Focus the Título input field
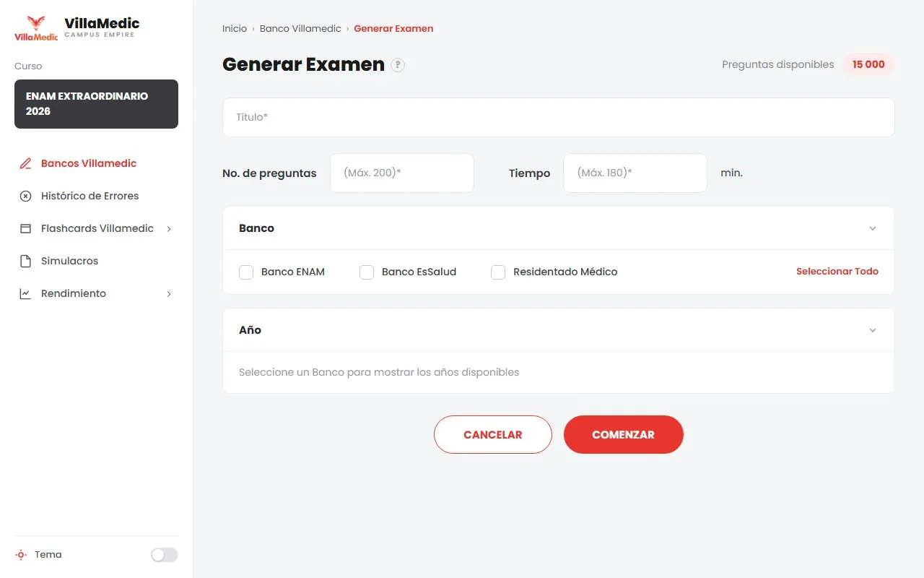Image resolution: width=924 pixels, height=578 pixels. coord(559,117)
